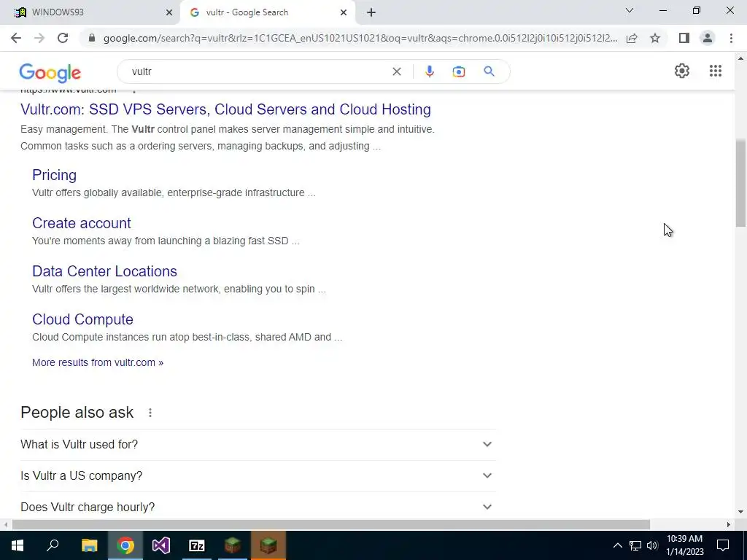This screenshot has height=560, width=747.
Task: Open People also ask options menu
Action: [150, 413]
